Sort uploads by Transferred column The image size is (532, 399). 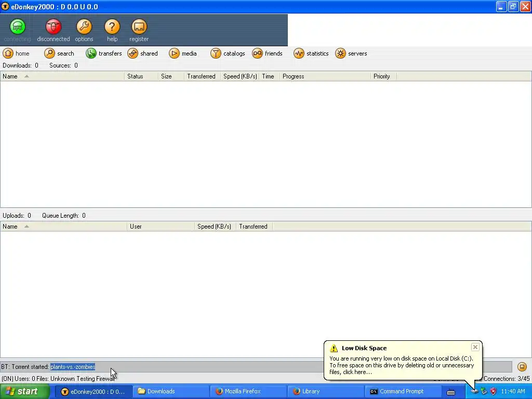pos(255,227)
